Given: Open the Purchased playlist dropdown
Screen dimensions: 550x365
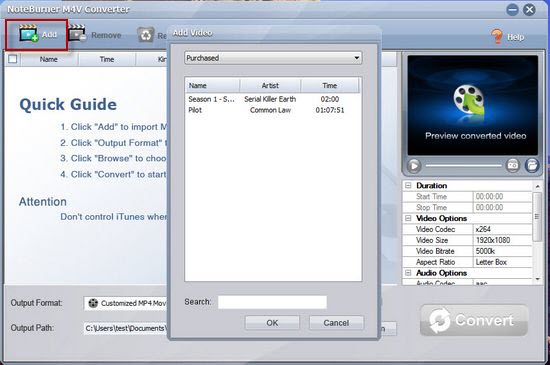Looking at the screenshot, I should tap(273, 58).
